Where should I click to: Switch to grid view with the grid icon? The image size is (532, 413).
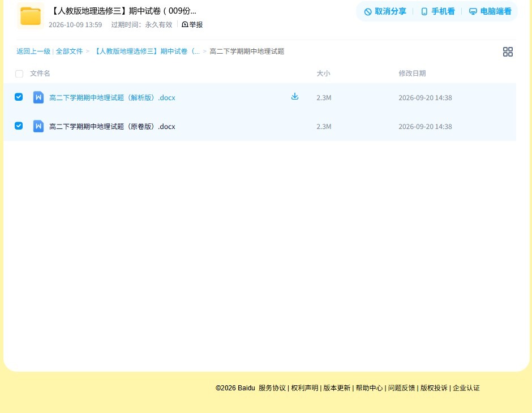click(508, 51)
